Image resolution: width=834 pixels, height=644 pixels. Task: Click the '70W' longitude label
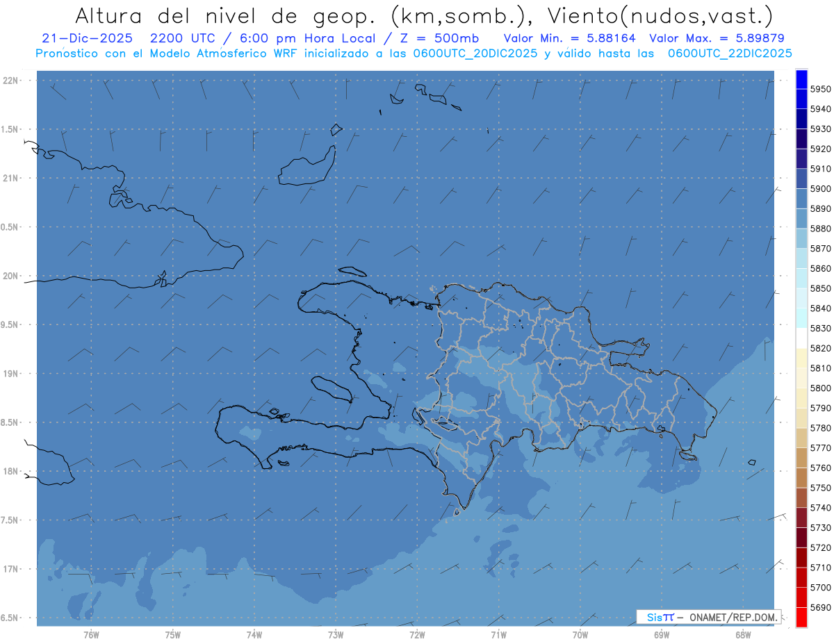[580, 634]
